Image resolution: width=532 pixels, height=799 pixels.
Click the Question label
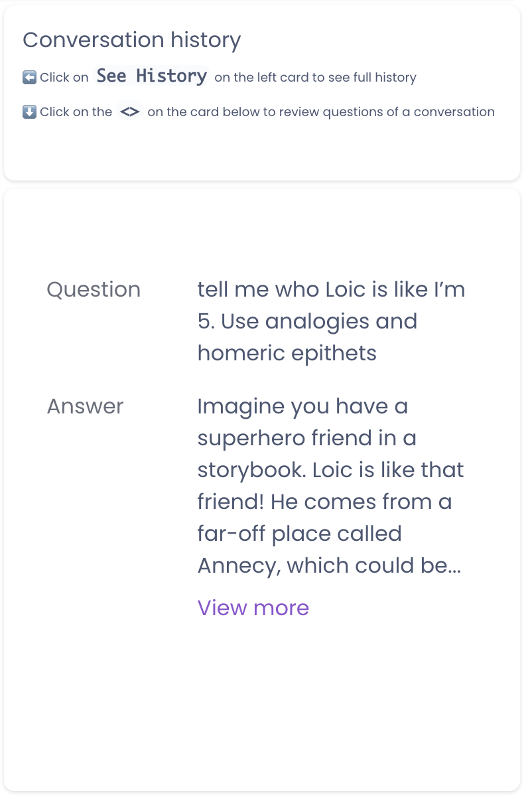pos(94,290)
